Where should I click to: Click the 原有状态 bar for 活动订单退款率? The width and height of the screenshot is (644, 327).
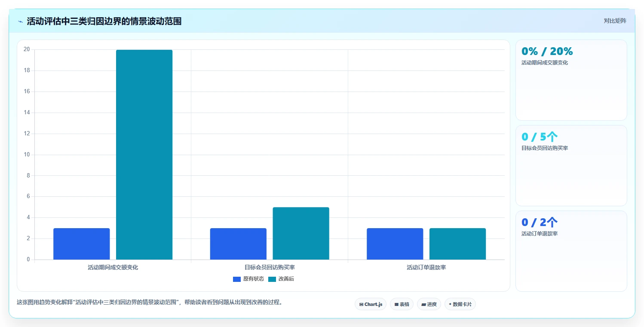pos(395,244)
